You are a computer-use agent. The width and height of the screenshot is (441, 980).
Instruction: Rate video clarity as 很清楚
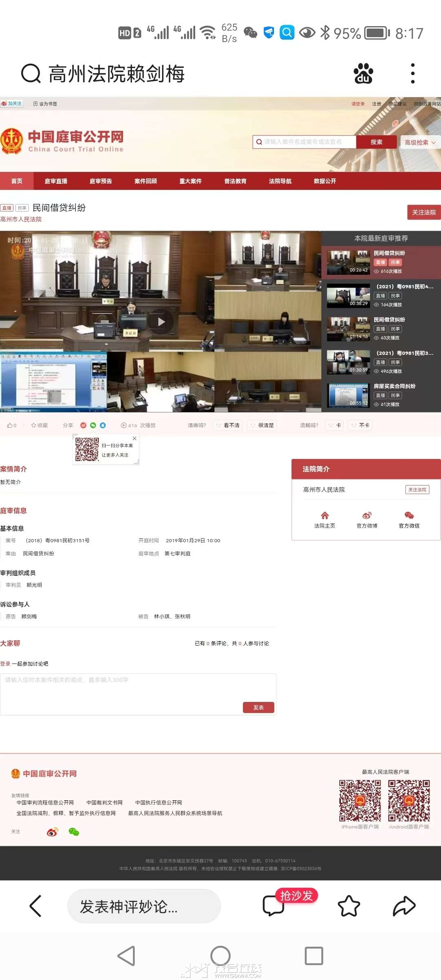(x=262, y=425)
